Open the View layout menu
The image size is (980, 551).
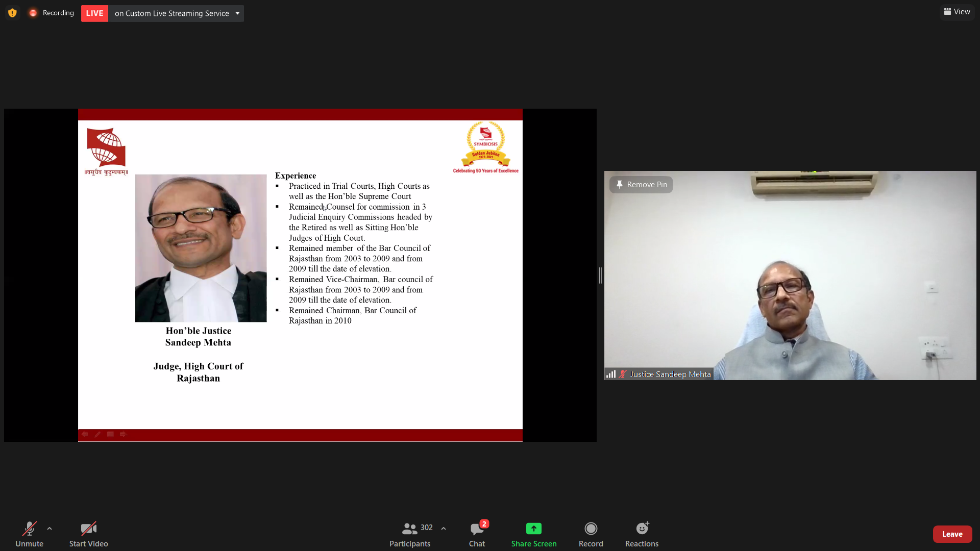click(957, 12)
